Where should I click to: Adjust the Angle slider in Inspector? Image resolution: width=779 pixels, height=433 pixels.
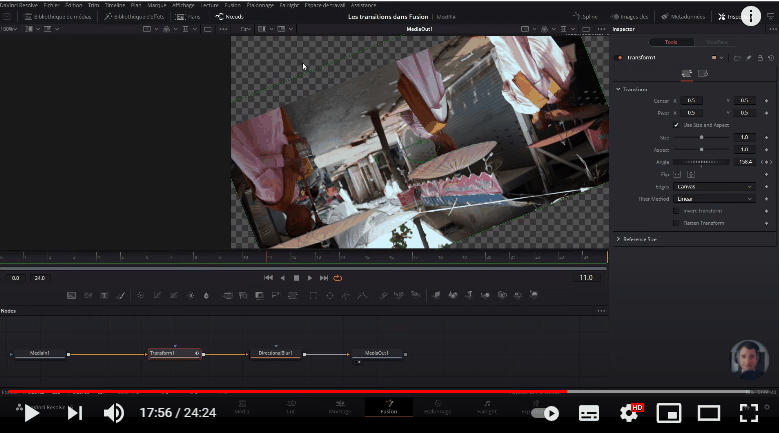701,161
